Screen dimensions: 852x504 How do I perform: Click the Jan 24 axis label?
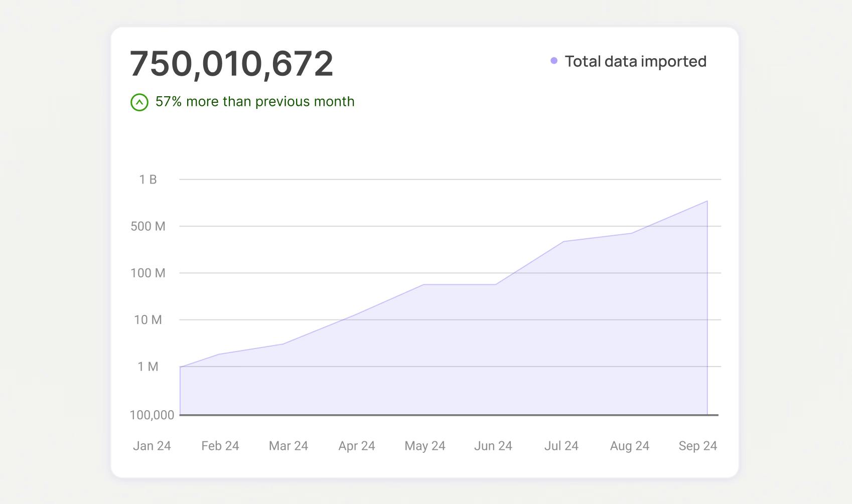(x=152, y=445)
